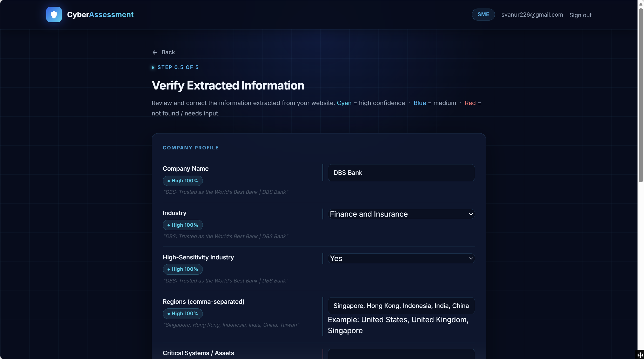Click the Company Name input field
The width and height of the screenshot is (644, 359).
pos(401,173)
